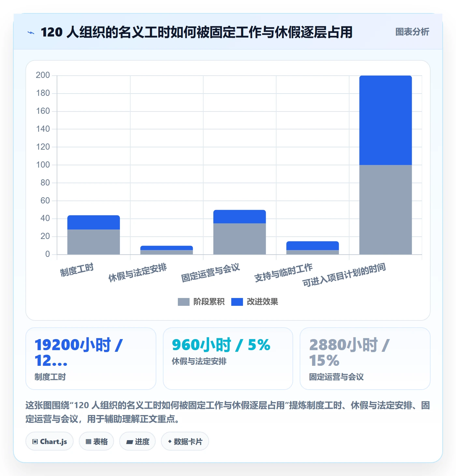Click the blue segment of 制度工时 bar
456x476 pixels.
(x=93, y=222)
